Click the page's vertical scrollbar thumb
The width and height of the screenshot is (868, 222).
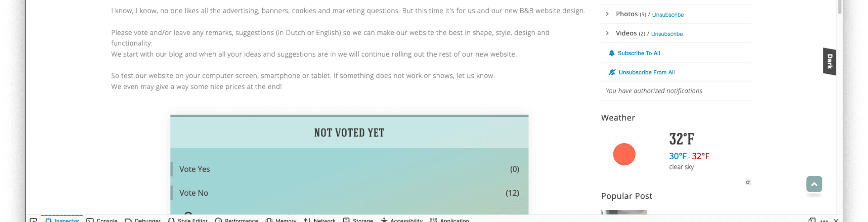(840, 6)
